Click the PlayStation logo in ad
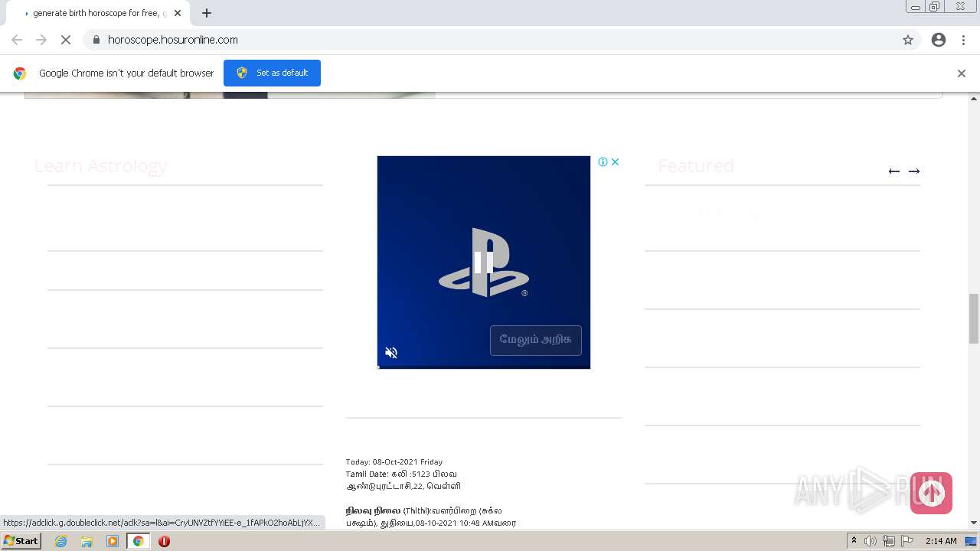980x551 pixels. pos(484,262)
